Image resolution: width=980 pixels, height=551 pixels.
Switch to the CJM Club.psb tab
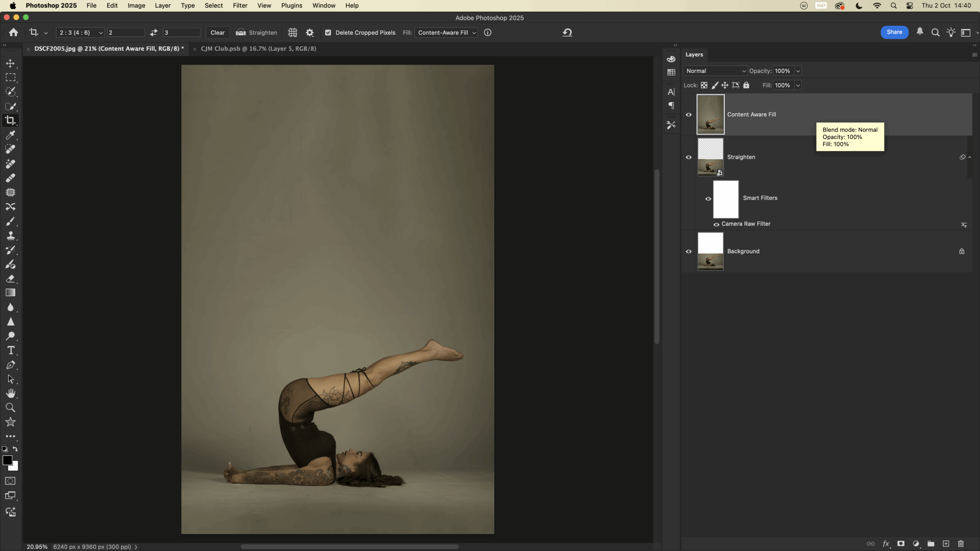point(258,49)
